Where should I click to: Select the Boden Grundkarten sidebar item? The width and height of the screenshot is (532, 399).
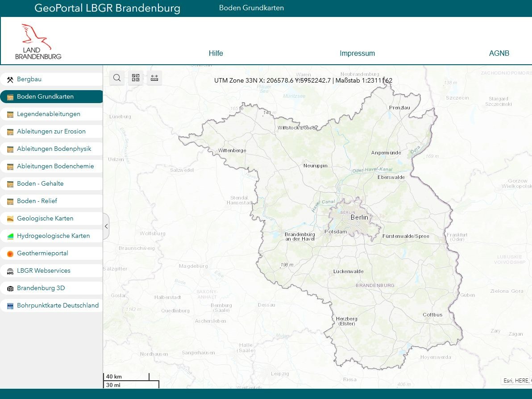tap(51, 97)
